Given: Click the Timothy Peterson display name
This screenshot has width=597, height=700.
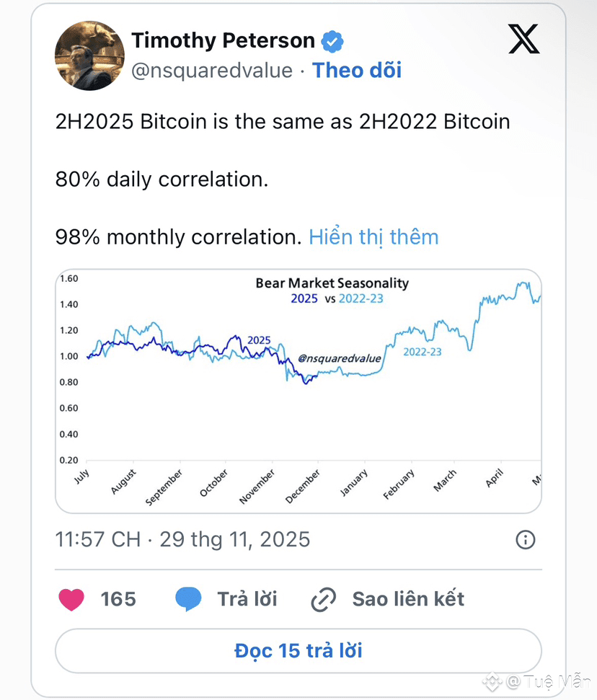Looking at the screenshot, I should coord(223,40).
